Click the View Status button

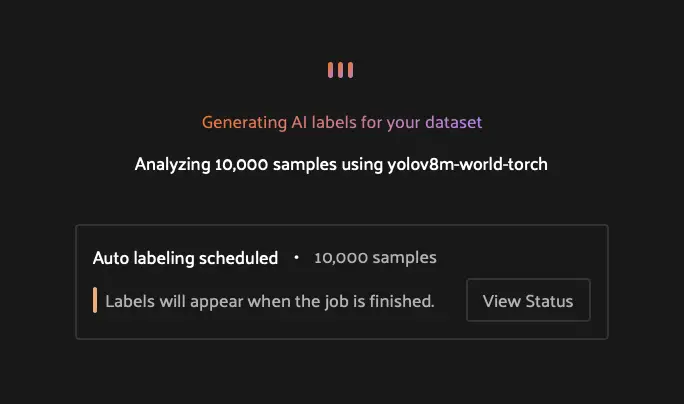pyautogui.click(x=528, y=301)
